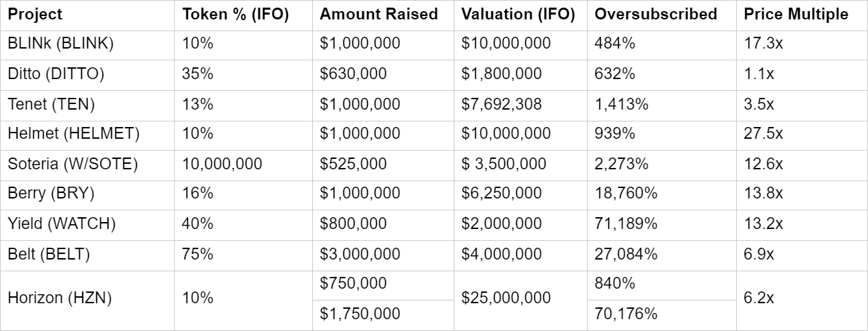
Task: Select the $1,750,000 amount raised cell
Action: click(359, 314)
